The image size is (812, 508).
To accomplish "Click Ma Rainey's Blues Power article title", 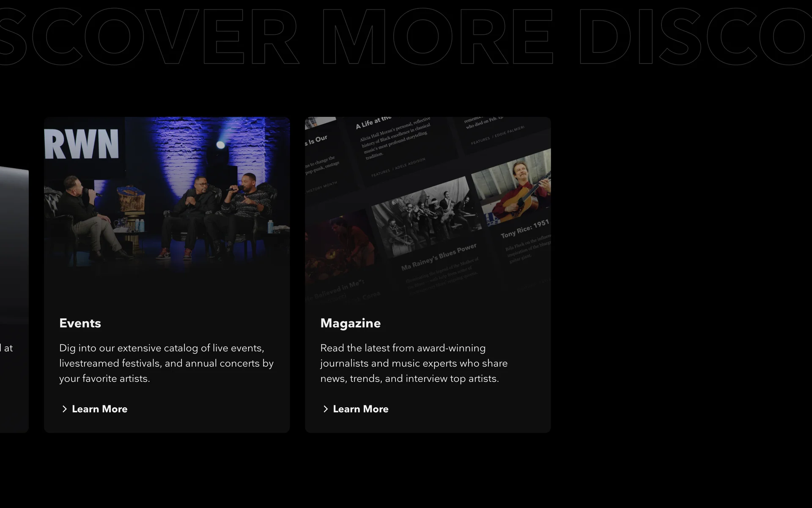I will (x=439, y=257).
